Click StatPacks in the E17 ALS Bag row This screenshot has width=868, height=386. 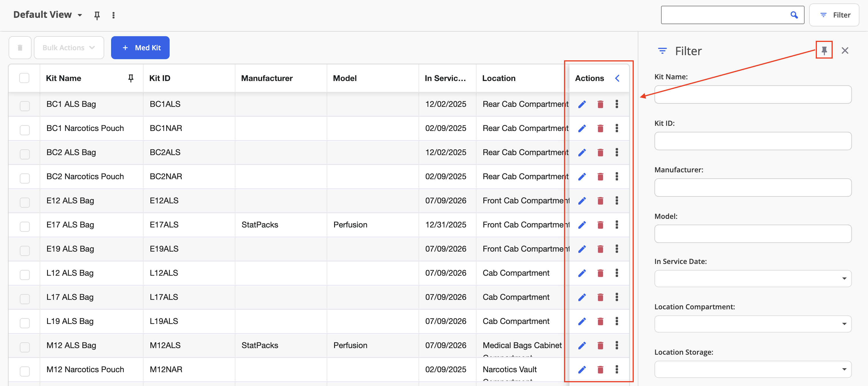[259, 225]
